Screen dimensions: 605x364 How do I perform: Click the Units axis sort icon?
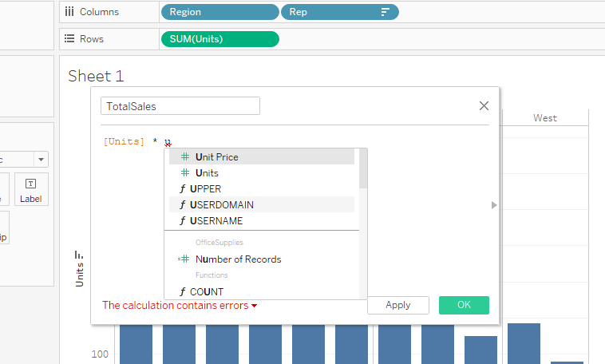(79, 255)
